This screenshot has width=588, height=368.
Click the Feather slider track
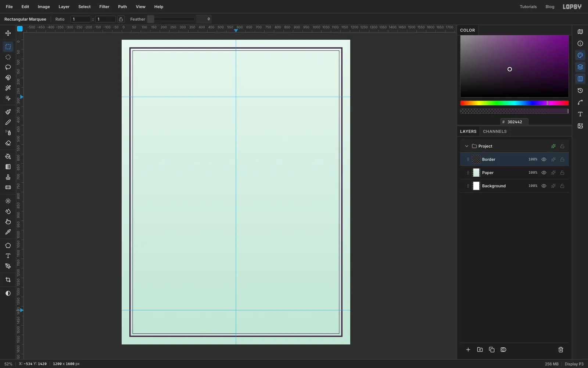(x=171, y=19)
